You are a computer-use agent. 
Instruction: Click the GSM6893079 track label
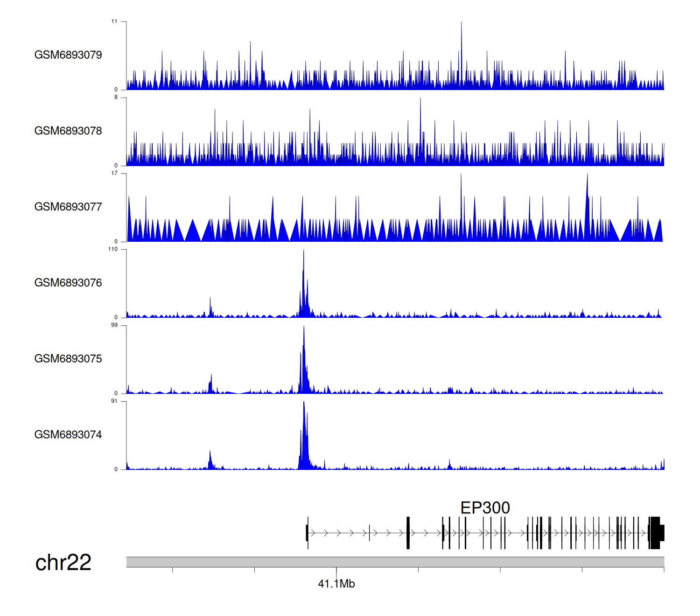[68, 55]
